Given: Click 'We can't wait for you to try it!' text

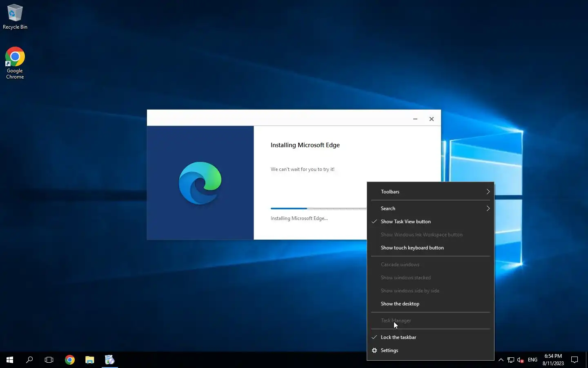Looking at the screenshot, I should [x=302, y=169].
